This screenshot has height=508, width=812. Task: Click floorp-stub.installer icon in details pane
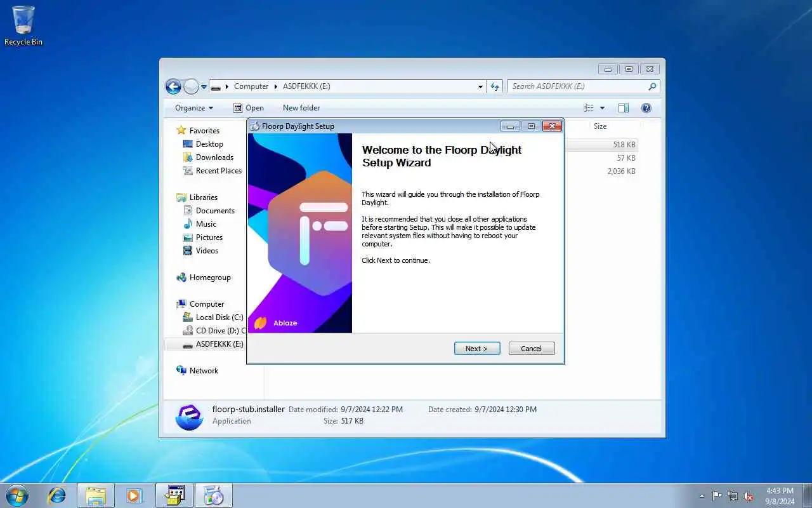click(189, 417)
